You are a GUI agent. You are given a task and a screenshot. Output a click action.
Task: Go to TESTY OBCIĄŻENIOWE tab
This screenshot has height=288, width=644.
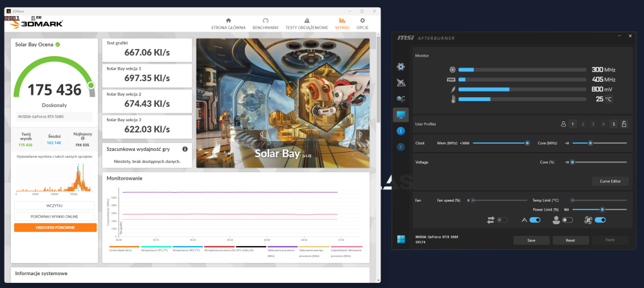[x=307, y=24]
